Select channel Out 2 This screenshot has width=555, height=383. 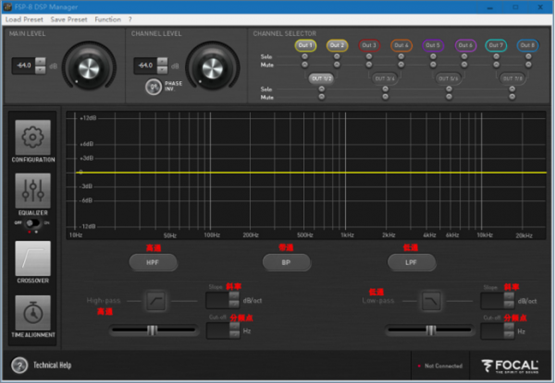337,45
